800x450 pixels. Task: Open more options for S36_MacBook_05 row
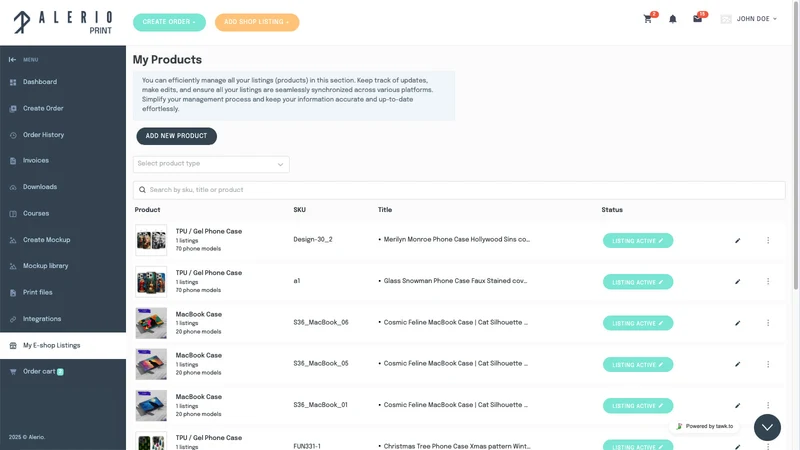point(768,364)
